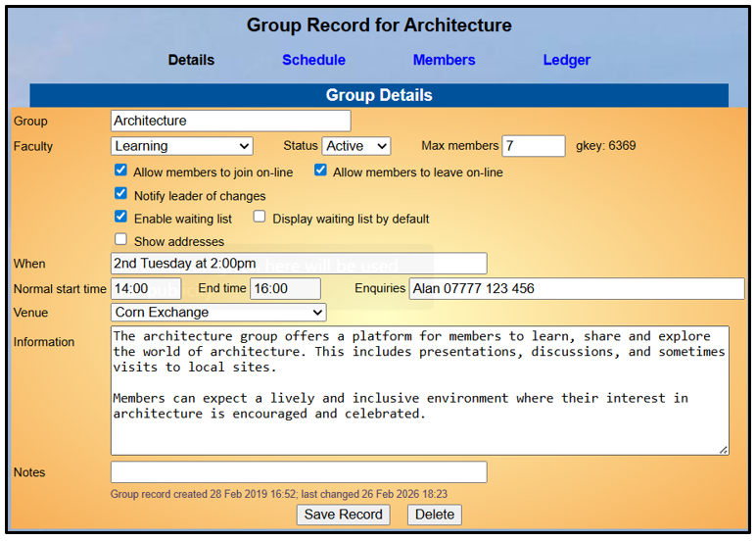This screenshot has width=756, height=541.
Task: Click the When field with 2nd Tuesday
Action: [x=299, y=264]
